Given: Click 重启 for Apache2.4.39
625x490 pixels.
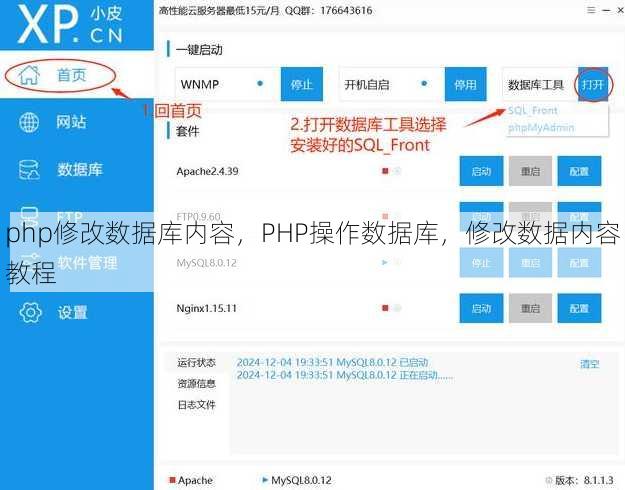Looking at the screenshot, I should 530,171.
